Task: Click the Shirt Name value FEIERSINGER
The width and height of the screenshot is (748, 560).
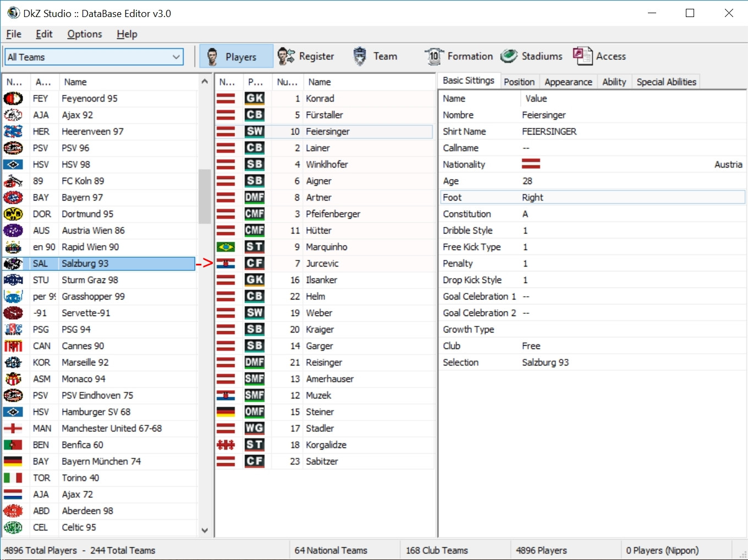Action: click(549, 131)
